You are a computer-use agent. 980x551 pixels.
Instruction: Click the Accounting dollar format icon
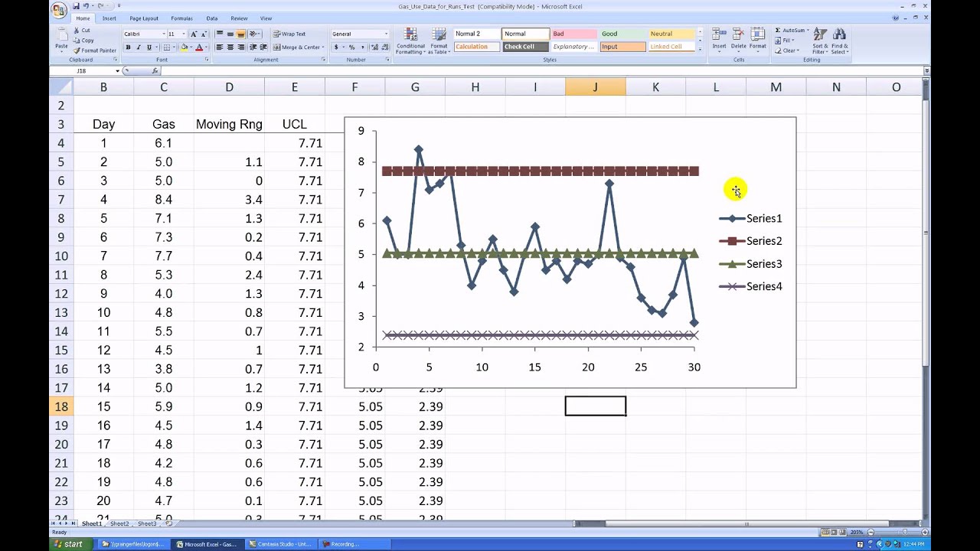pos(335,47)
